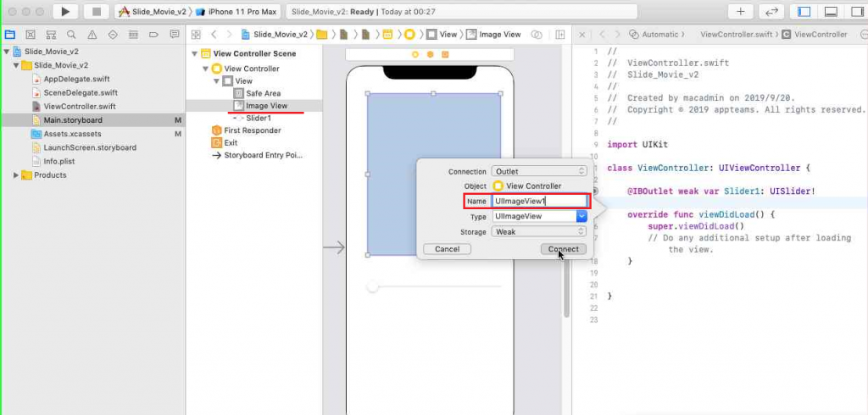Click ViewController class in assistant jump bar

click(815, 35)
